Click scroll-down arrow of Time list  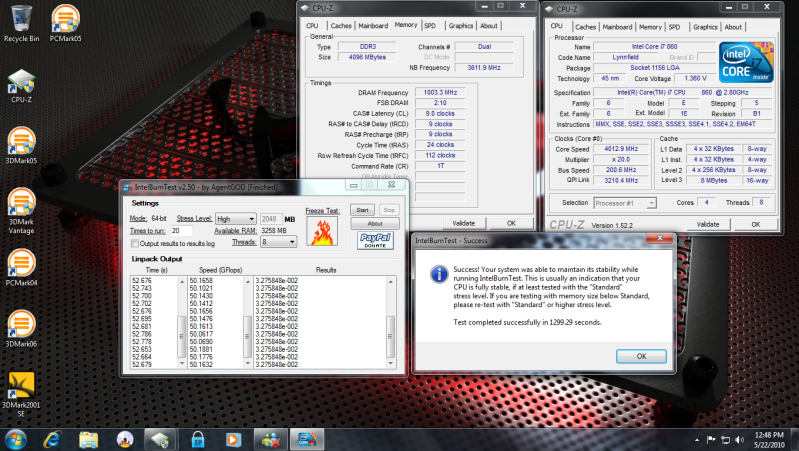click(181, 364)
